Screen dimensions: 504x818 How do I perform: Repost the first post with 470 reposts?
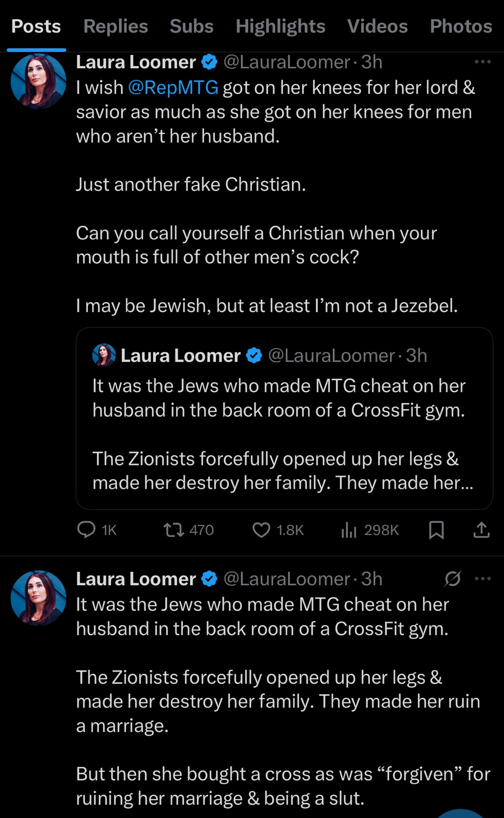click(174, 530)
